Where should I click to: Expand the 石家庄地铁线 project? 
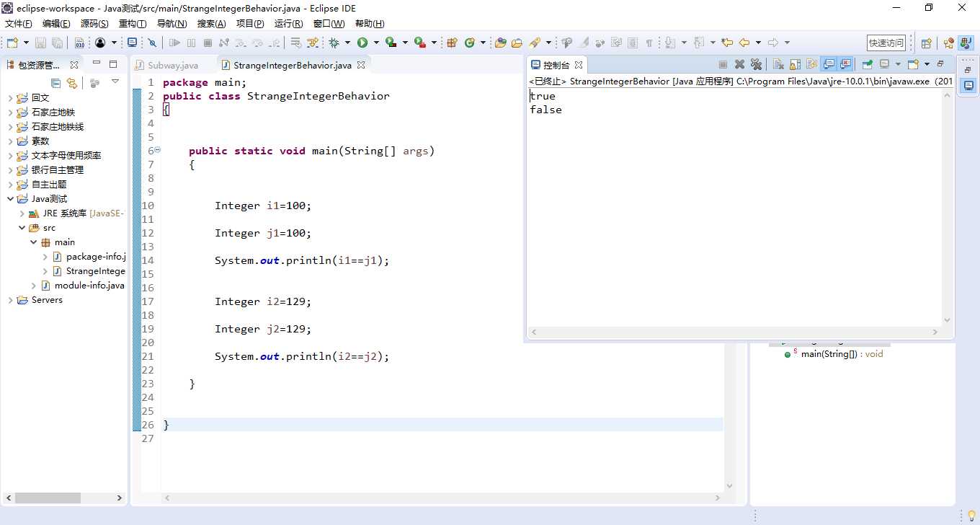[10, 127]
